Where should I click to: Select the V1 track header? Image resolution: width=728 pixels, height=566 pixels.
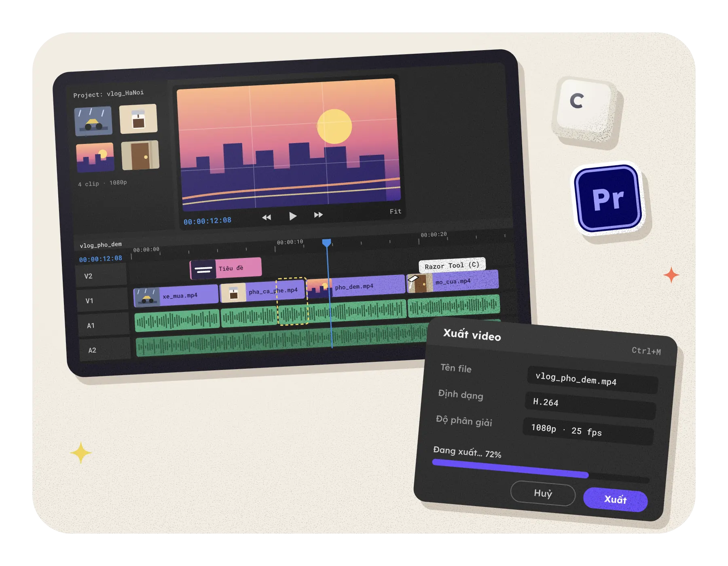[102, 300]
